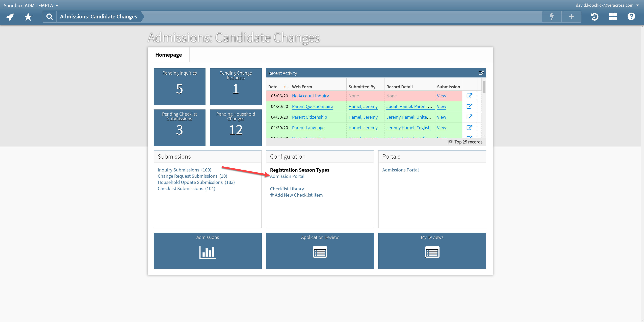This screenshot has height=322, width=644.
Task: Open the grid apps launcher icon
Action: click(x=613, y=16)
